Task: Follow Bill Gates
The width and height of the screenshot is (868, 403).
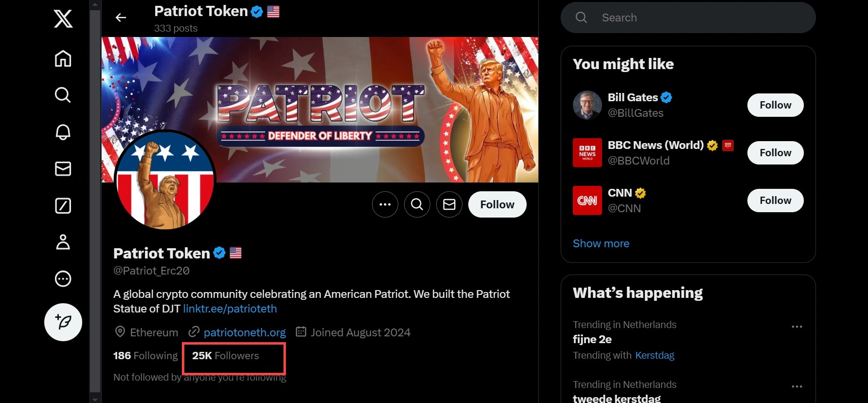Action: pyautogui.click(x=775, y=105)
